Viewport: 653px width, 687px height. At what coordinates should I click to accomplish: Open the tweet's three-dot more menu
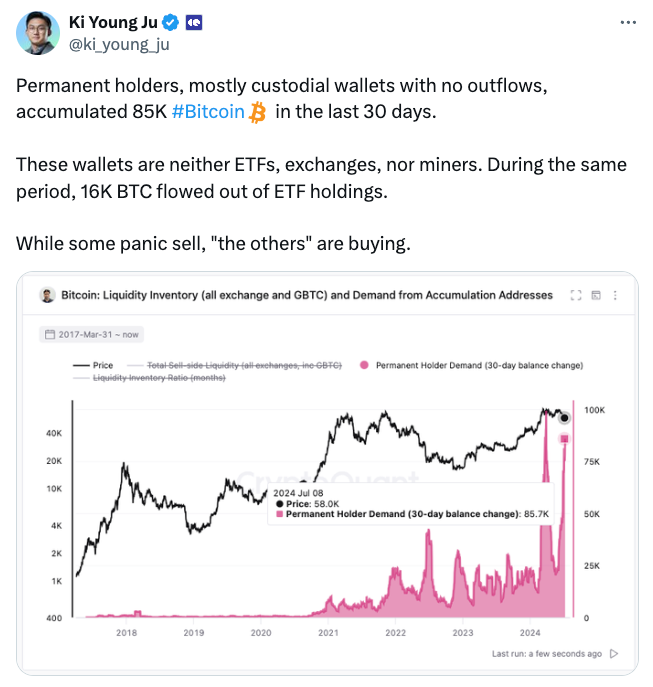[x=628, y=22]
